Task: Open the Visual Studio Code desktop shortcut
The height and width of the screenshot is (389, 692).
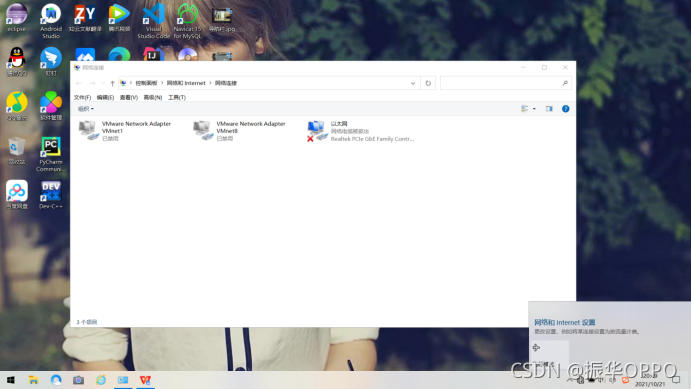Action: tap(153, 21)
